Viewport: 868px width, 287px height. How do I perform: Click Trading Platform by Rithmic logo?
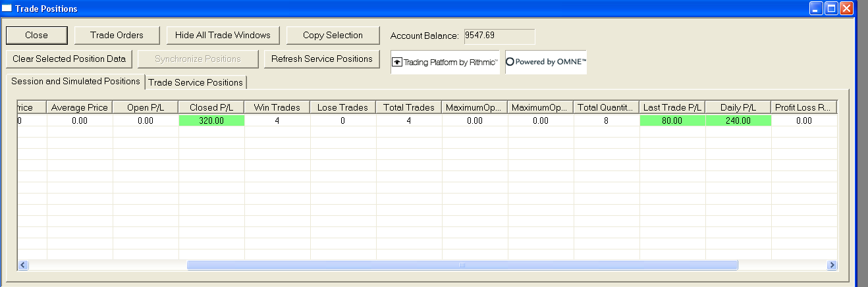click(x=445, y=62)
